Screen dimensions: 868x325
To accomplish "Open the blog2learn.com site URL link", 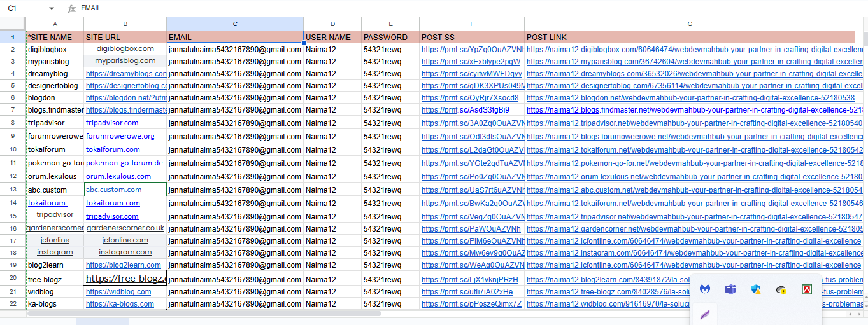I will pyautogui.click(x=124, y=265).
